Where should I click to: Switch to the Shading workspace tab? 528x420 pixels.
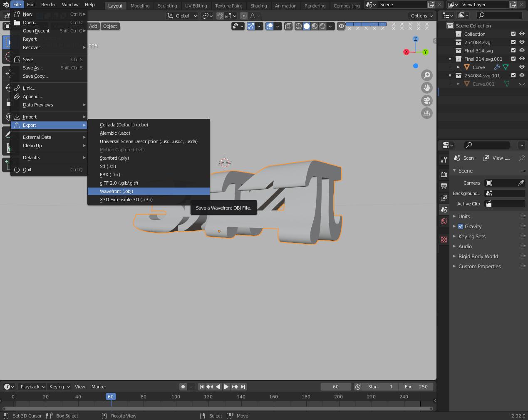click(258, 5)
